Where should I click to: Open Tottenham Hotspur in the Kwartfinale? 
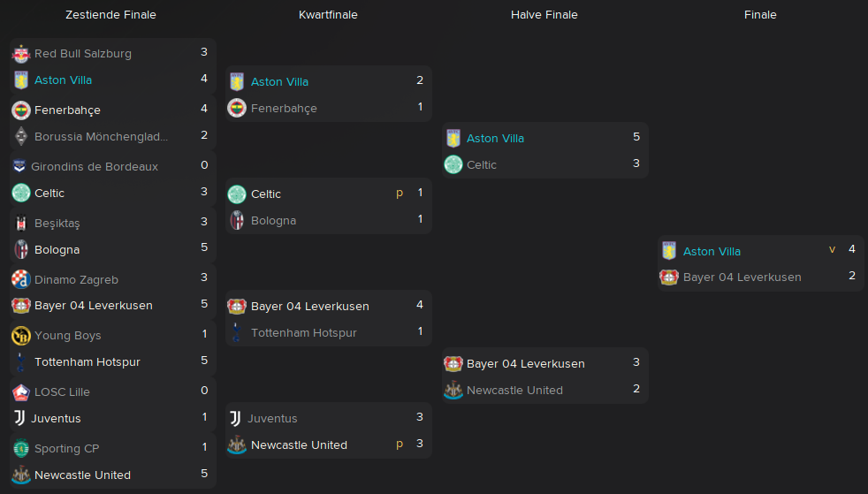[304, 332]
